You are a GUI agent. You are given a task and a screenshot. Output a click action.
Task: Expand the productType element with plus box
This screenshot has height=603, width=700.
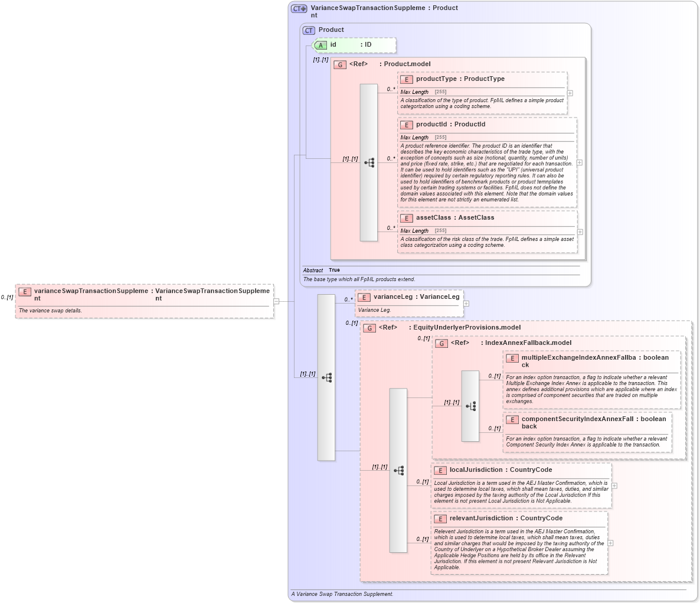tap(570, 93)
